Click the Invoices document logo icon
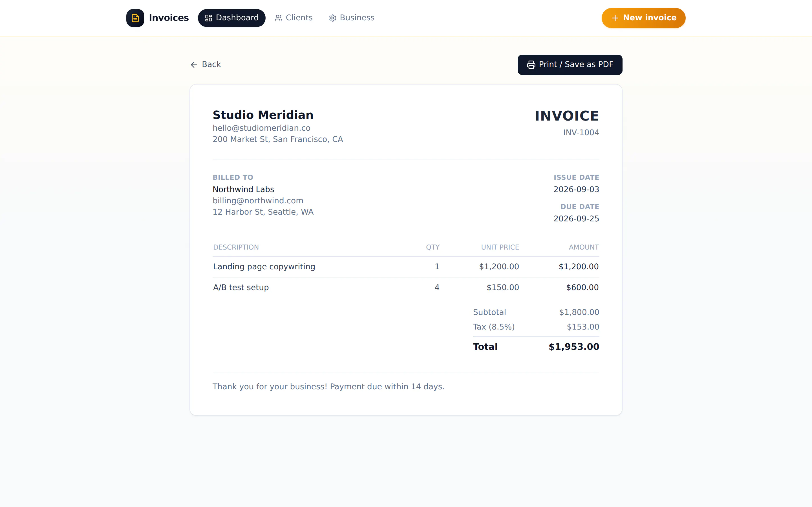The image size is (812, 507). (x=135, y=18)
